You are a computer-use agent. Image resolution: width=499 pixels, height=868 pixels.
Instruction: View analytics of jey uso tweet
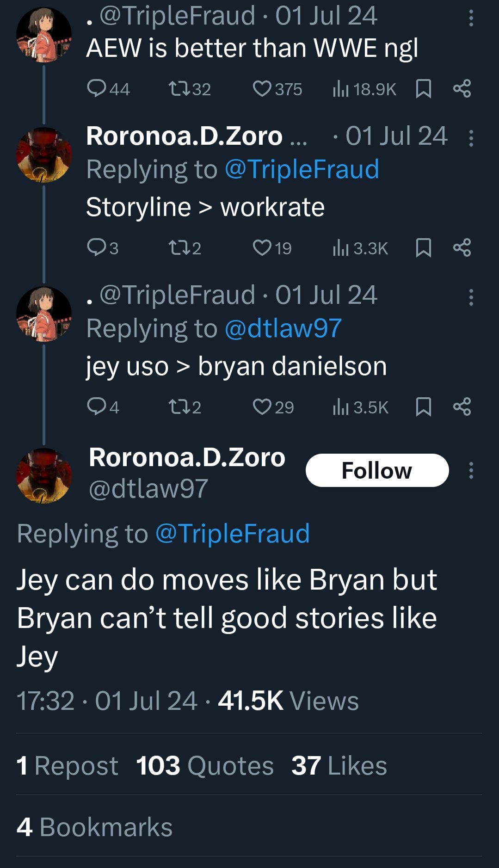click(361, 407)
